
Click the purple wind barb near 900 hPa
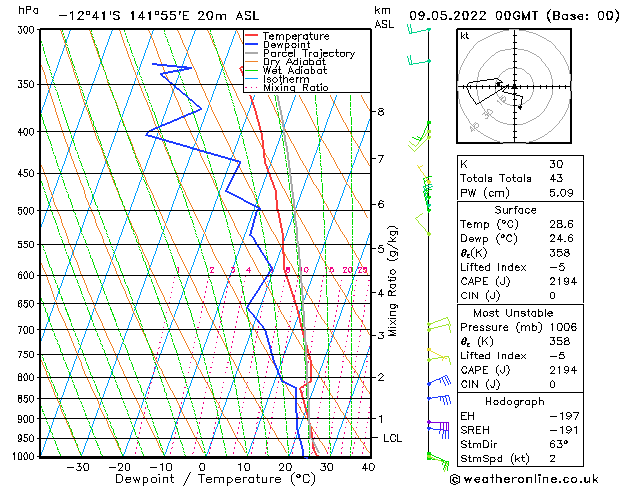(438, 425)
